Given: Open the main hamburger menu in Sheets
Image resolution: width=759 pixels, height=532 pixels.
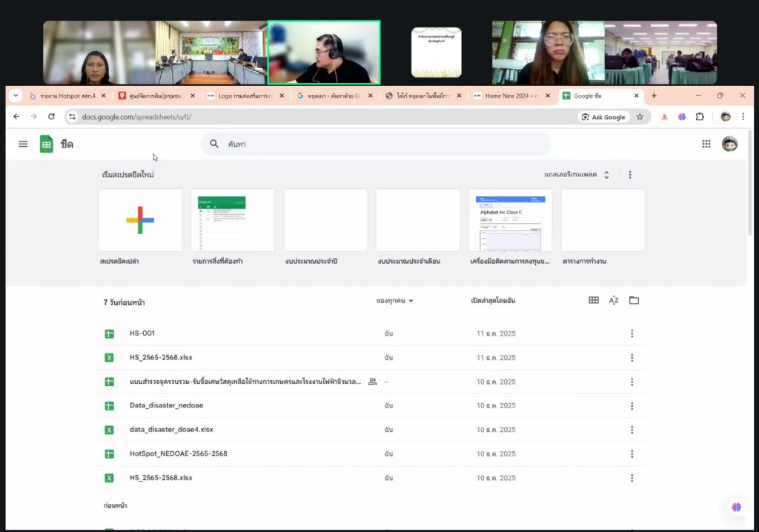Looking at the screenshot, I should click(23, 144).
